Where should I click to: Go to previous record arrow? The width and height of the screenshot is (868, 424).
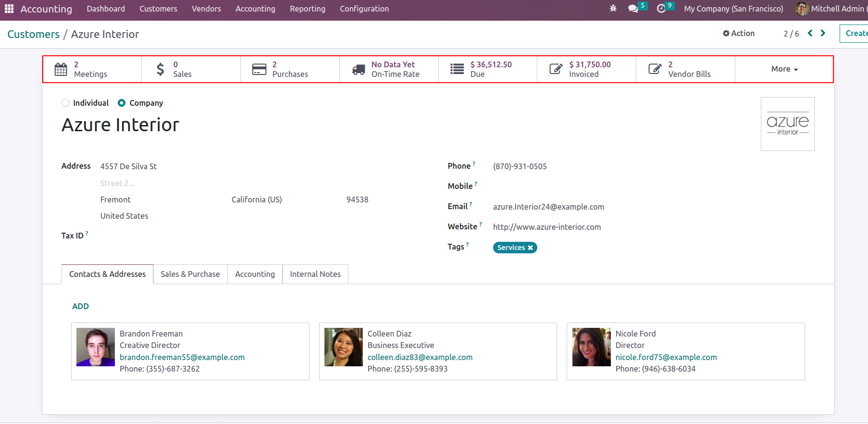(810, 33)
